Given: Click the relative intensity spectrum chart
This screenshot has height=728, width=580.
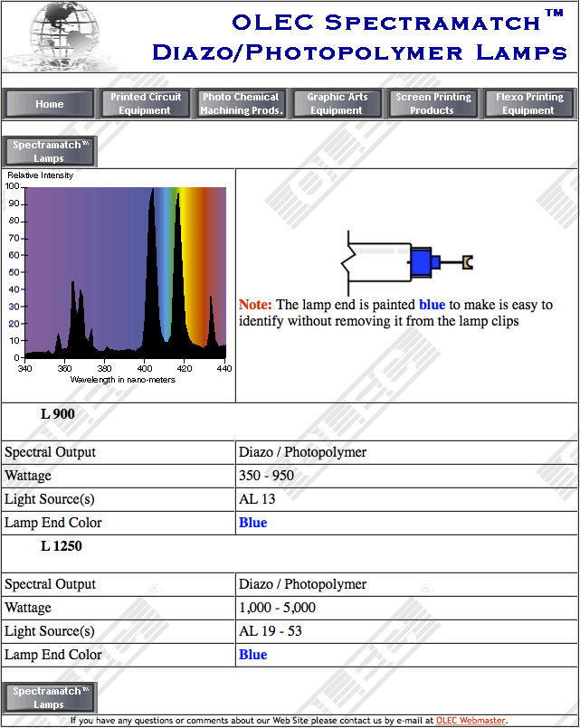Looking at the screenshot, I should point(119,278).
